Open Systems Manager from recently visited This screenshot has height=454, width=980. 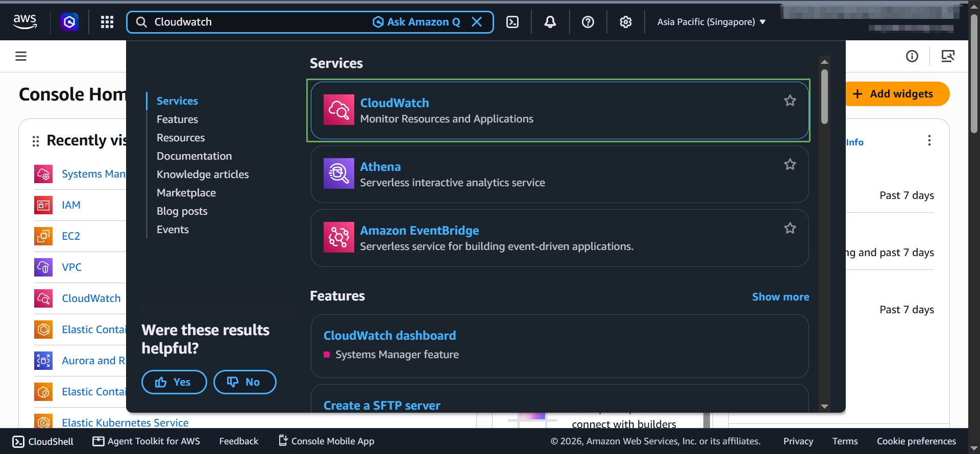pos(93,174)
